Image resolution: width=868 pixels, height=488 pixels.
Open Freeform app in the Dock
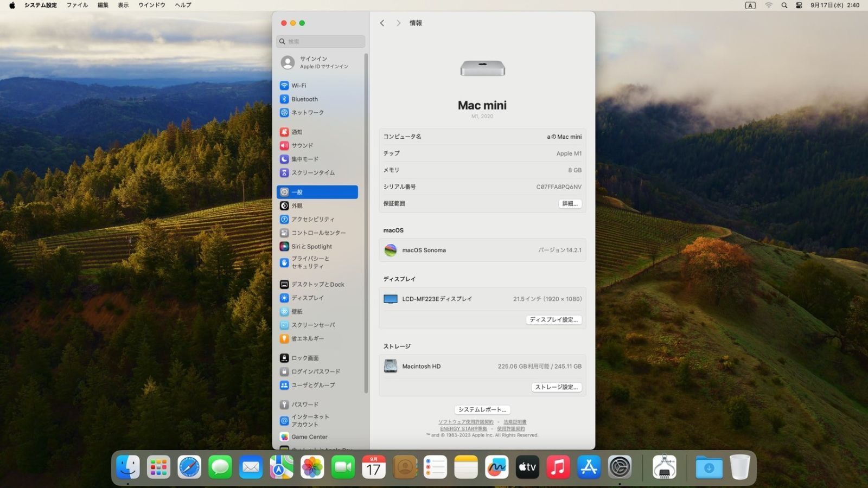click(x=496, y=467)
